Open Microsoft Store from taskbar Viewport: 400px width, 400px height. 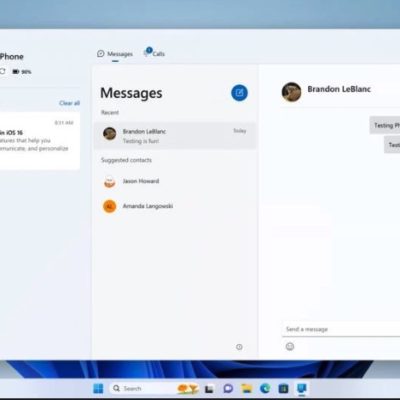coord(283,388)
